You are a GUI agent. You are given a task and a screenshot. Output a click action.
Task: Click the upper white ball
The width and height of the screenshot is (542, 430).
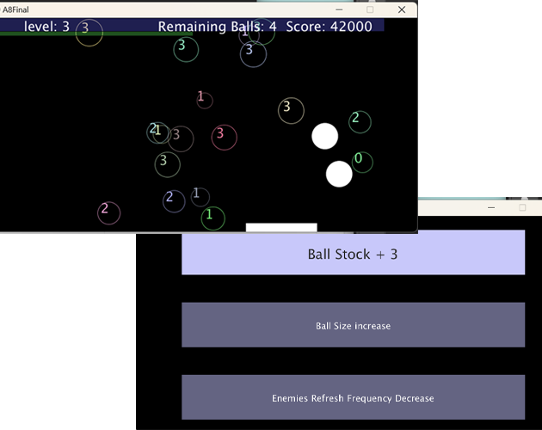(325, 136)
